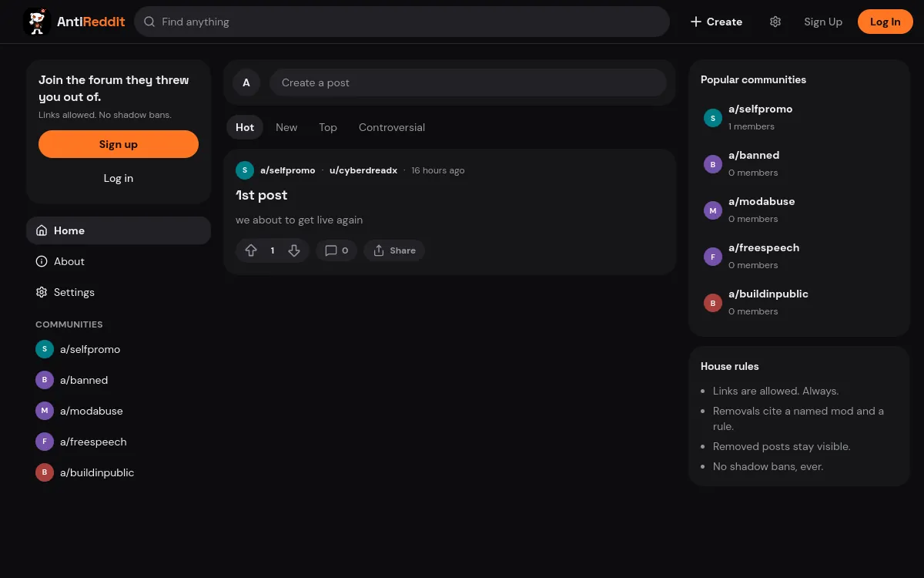
Task: Click a/freespeech avatar in Popular communities
Action: click(713, 257)
